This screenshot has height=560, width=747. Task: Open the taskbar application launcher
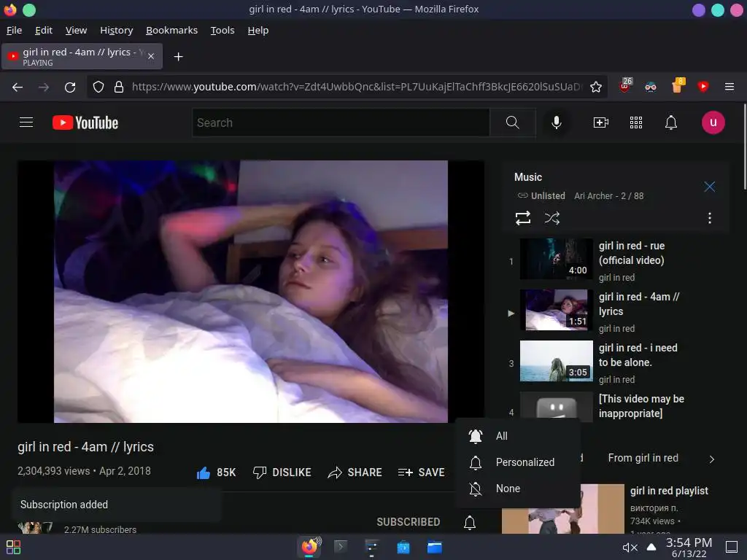13,547
